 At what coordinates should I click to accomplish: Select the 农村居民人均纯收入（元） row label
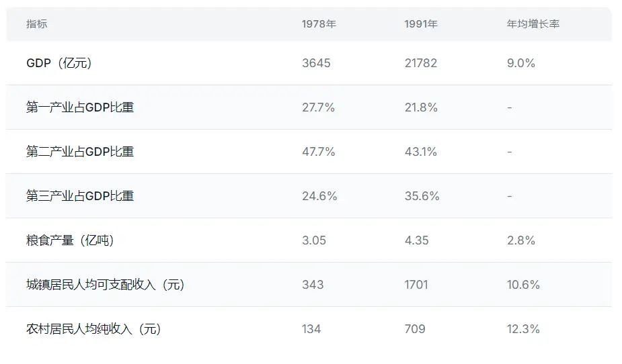93,329
